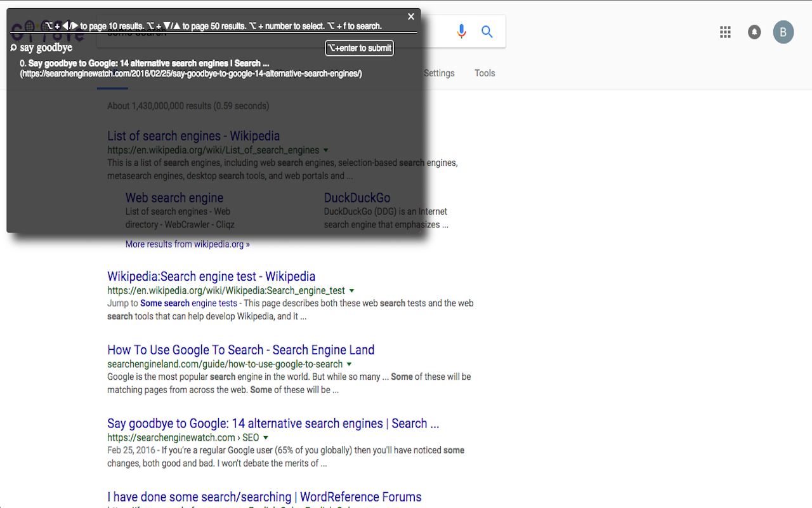This screenshot has height=508, width=812.
Task: Click the blue magnifying glass search icon
Action: 487,32
